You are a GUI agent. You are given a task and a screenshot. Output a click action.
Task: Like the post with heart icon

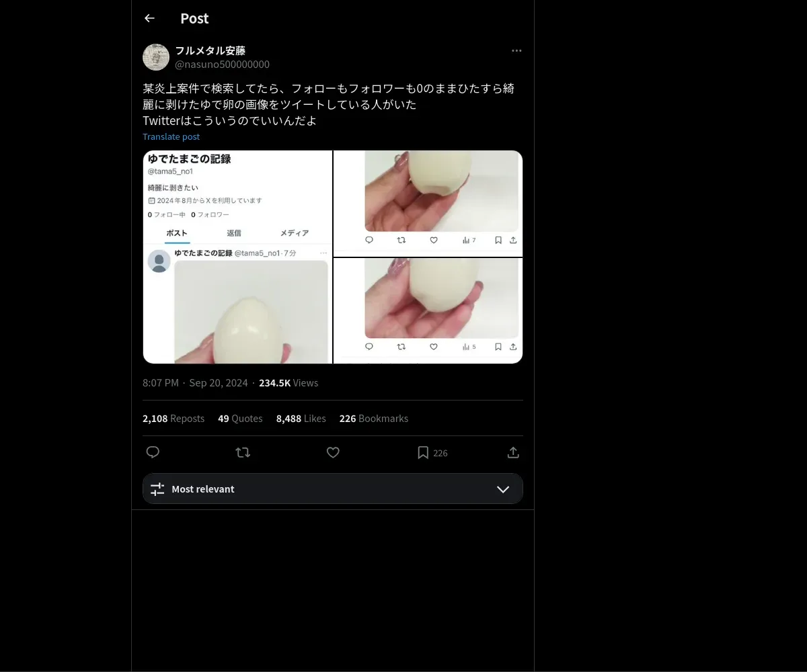point(333,452)
